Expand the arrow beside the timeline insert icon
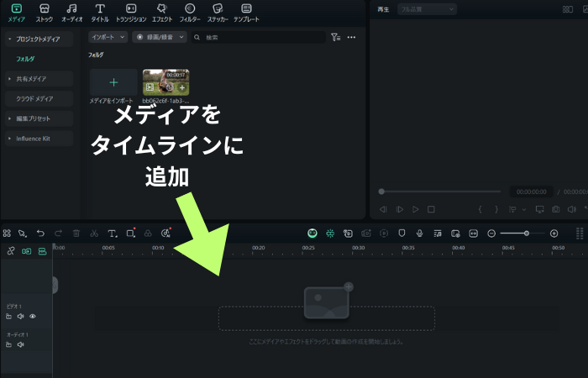The height and width of the screenshot is (378, 588). (524, 210)
